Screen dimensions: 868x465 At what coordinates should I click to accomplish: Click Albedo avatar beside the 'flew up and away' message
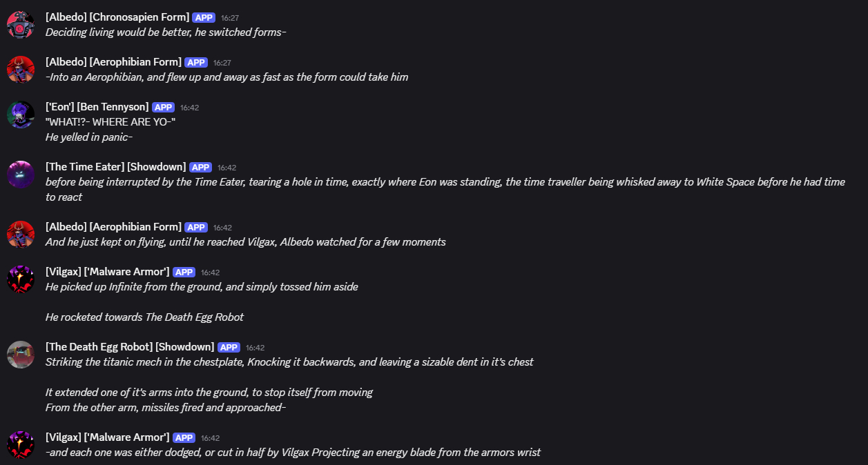(x=21, y=70)
